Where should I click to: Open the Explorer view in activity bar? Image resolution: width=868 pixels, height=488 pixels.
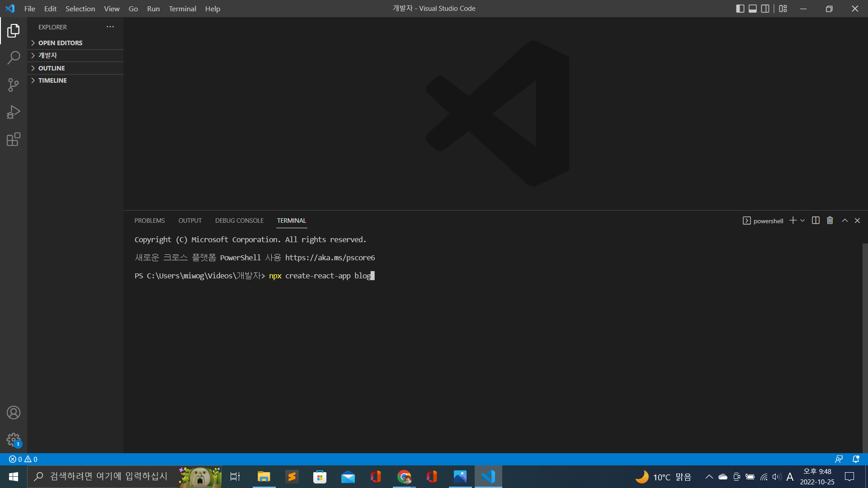coord(14,31)
